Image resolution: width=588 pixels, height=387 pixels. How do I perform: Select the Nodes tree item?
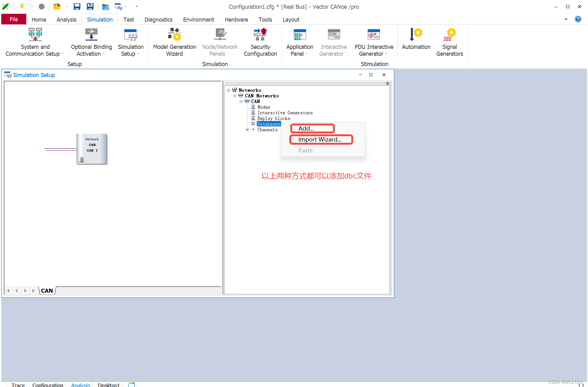coord(264,107)
